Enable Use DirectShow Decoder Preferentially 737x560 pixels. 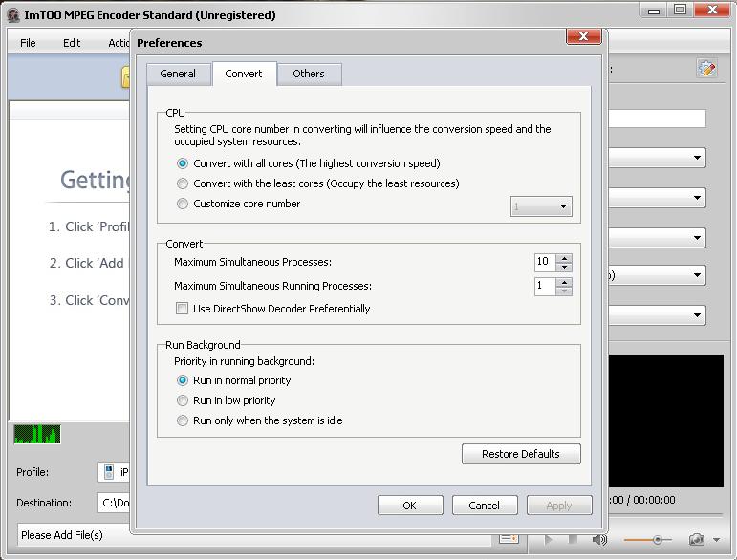coord(182,309)
